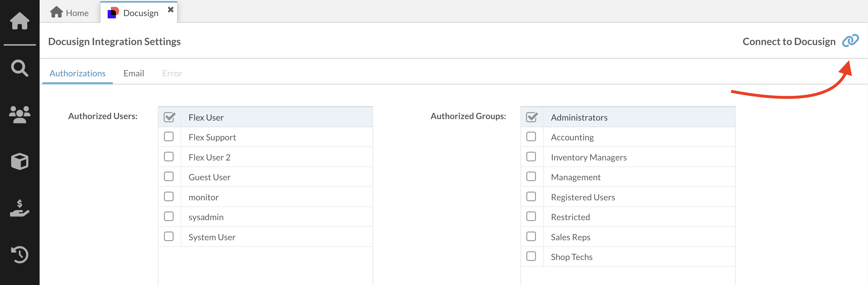This screenshot has height=285, width=868.
Task: Select the 'monitor' user name
Action: 204,197
